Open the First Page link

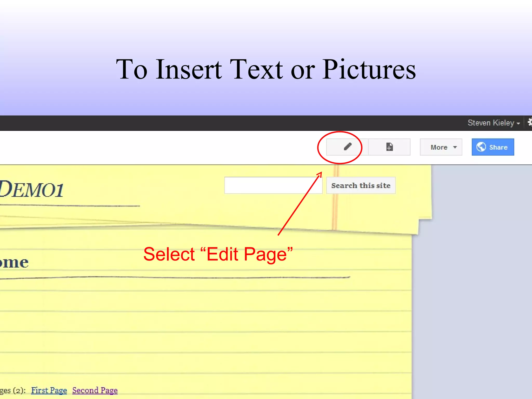[49, 390]
